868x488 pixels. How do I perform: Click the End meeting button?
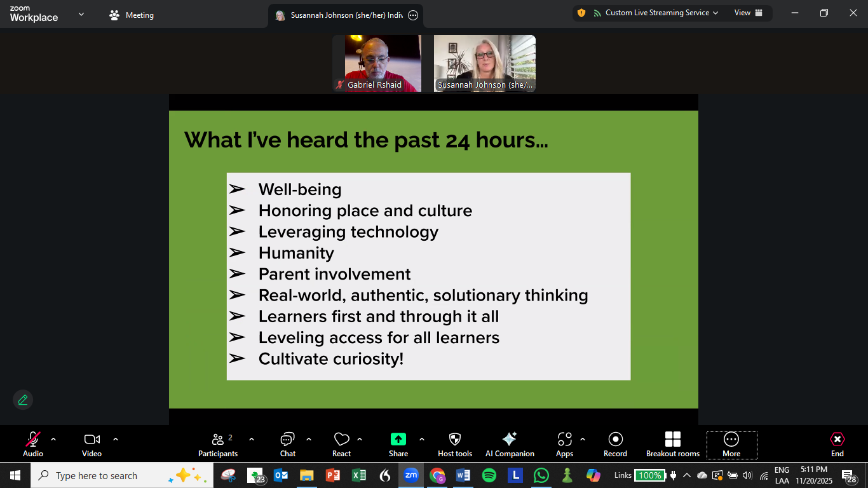coord(837,444)
